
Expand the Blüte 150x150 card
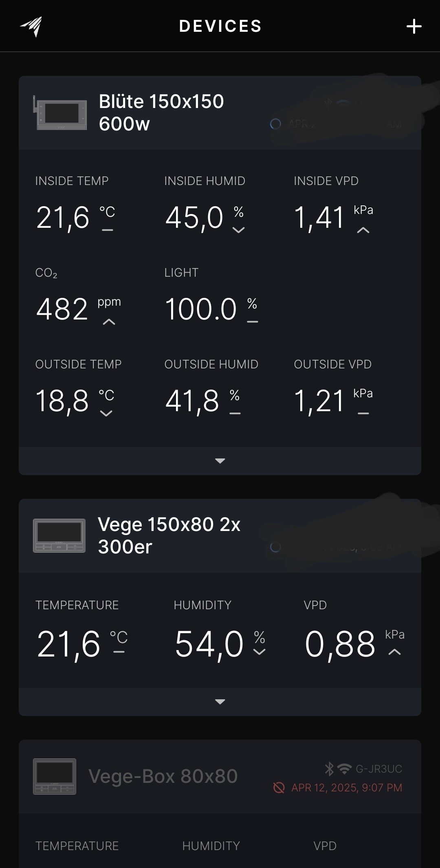220,461
